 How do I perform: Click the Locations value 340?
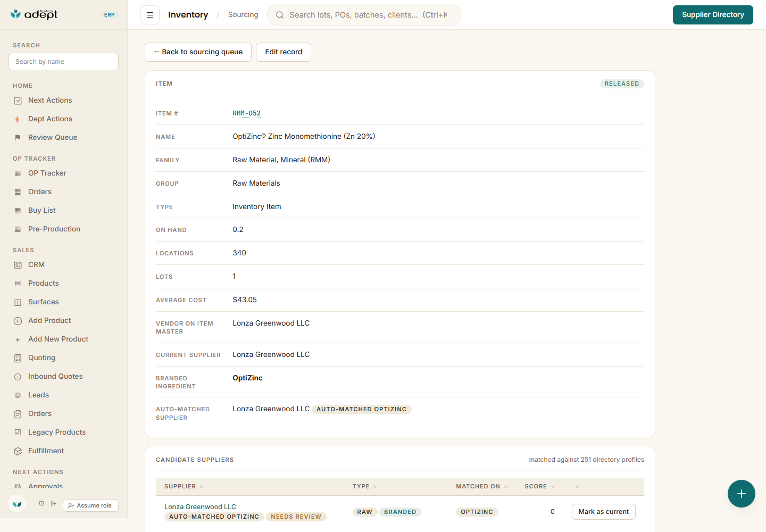point(239,253)
